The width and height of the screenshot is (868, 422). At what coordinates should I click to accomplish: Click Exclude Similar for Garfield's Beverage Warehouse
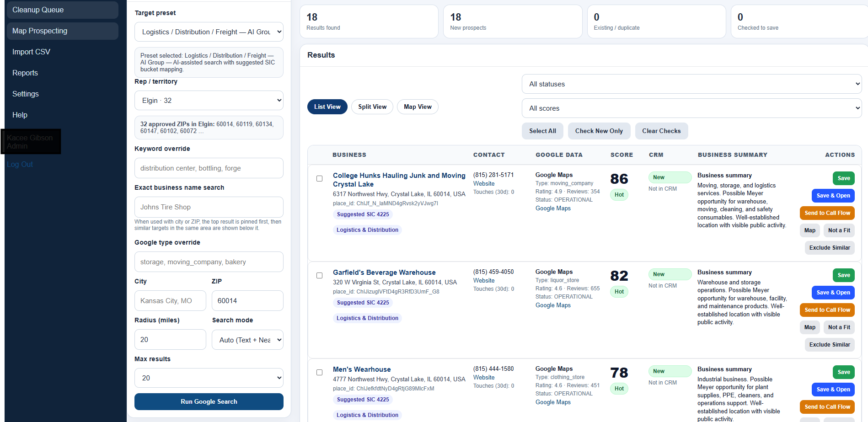point(830,345)
